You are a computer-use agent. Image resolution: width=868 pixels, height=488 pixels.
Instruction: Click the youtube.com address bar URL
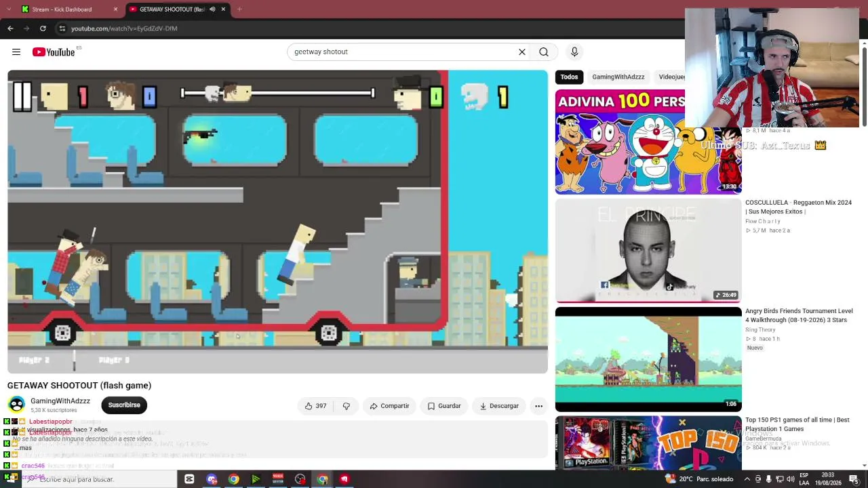click(x=124, y=28)
